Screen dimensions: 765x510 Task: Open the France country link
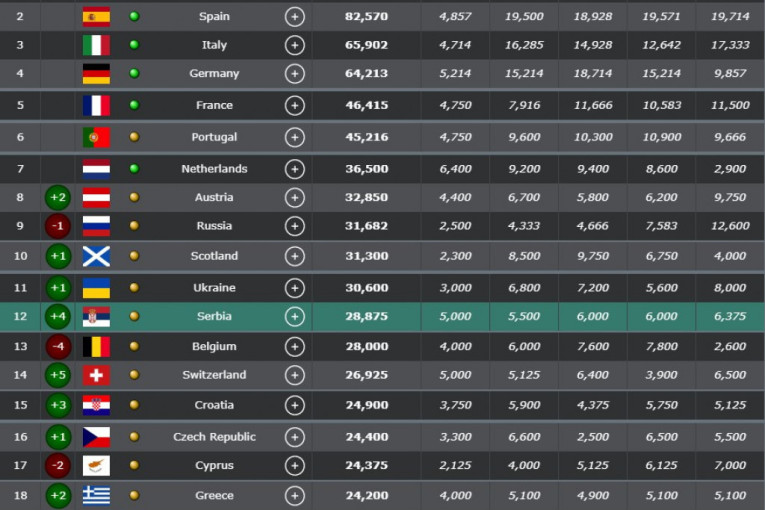214,105
